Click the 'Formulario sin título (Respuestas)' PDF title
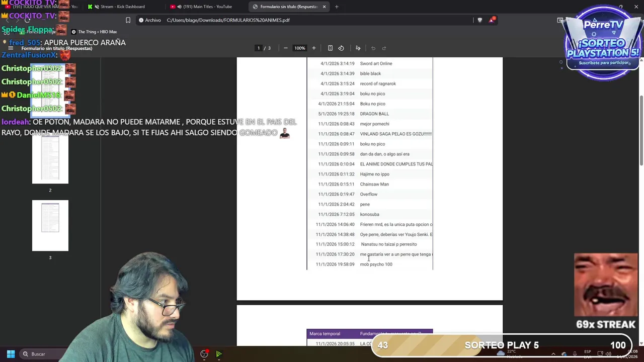The height and width of the screenshot is (362, 644). (56, 48)
